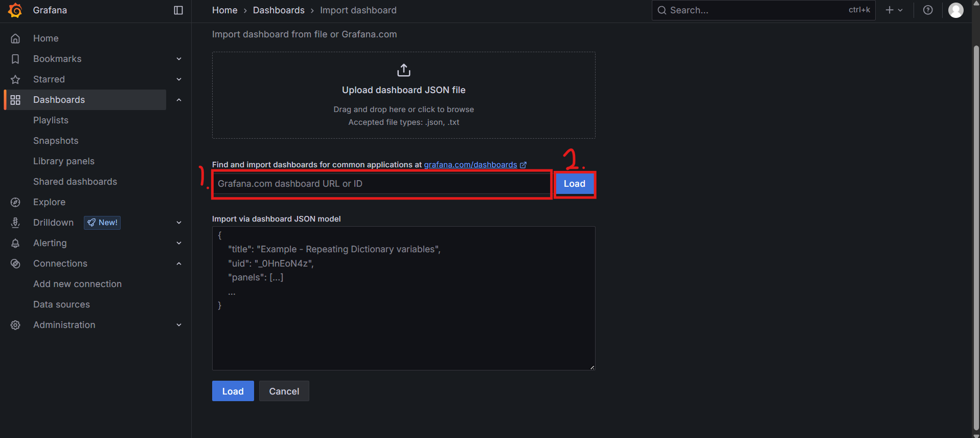Click the dashboard JSON model text area
The image size is (980, 438).
click(x=404, y=298)
